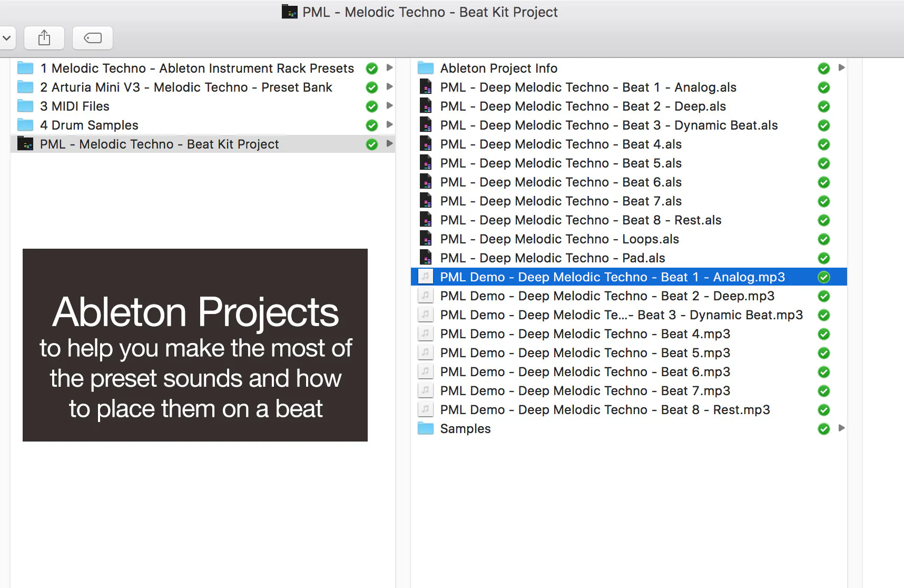Click the 4 Drum Samples folder icon
904x588 pixels.
[x=25, y=125]
